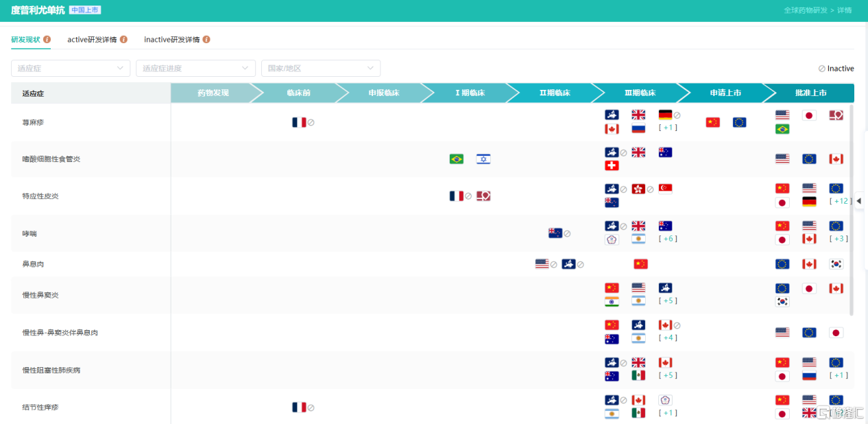Click the China flag under 申请上市 for 荨麻疹
868x424 pixels.
pyautogui.click(x=712, y=122)
